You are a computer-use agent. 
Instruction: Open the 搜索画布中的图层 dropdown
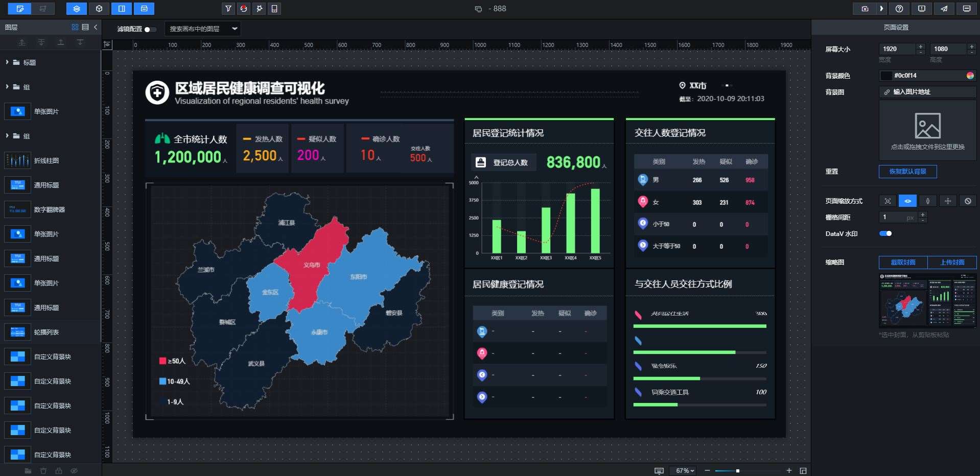click(202, 29)
